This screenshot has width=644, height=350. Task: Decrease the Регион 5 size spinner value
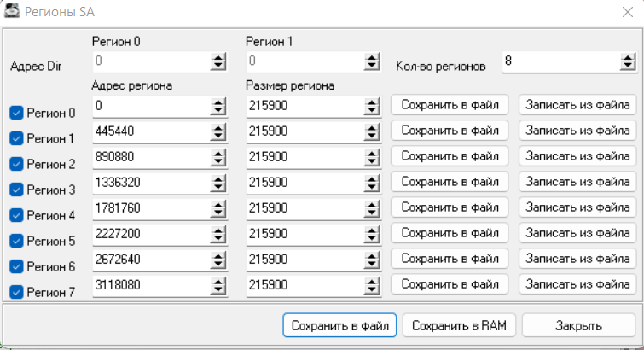coord(371,236)
